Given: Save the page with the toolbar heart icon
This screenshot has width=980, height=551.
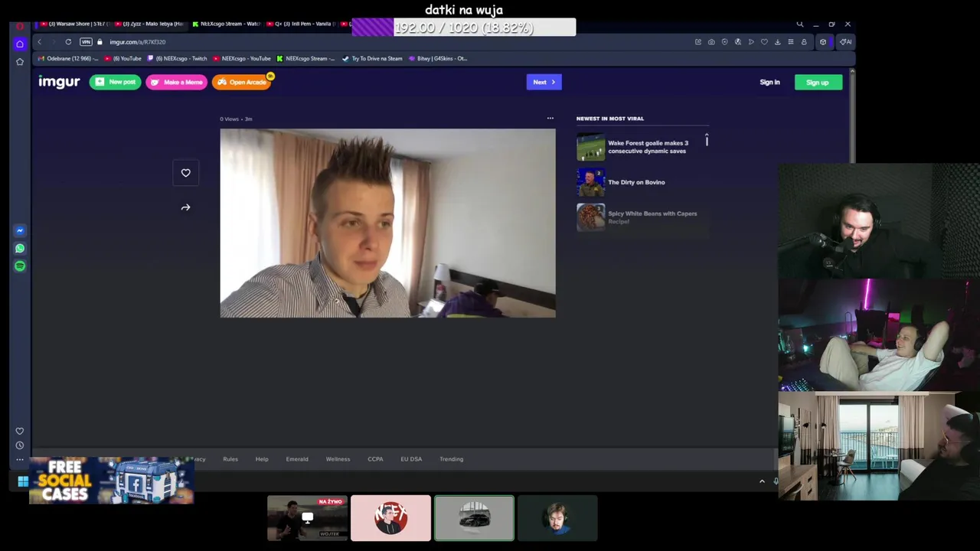Looking at the screenshot, I should (x=764, y=42).
